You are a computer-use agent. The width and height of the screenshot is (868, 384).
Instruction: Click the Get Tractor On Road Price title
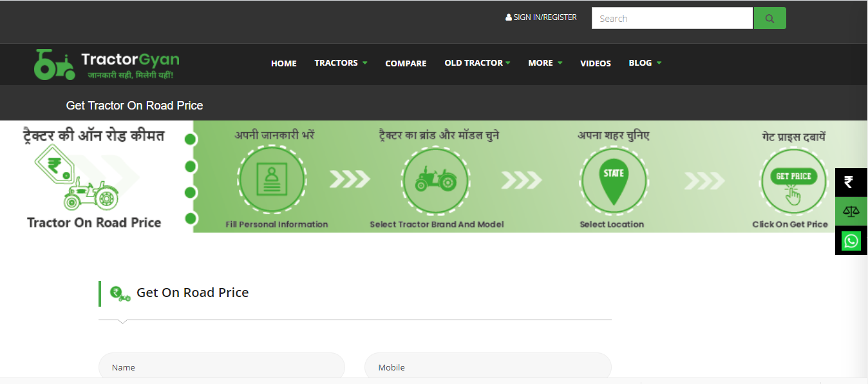click(x=135, y=106)
